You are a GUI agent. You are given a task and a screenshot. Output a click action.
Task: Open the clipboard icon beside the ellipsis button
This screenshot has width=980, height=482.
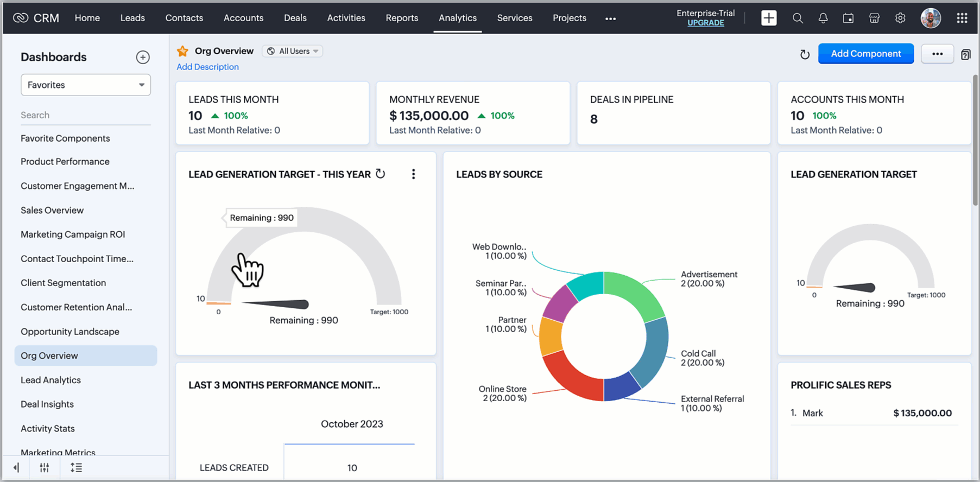(x=965, y=54)
